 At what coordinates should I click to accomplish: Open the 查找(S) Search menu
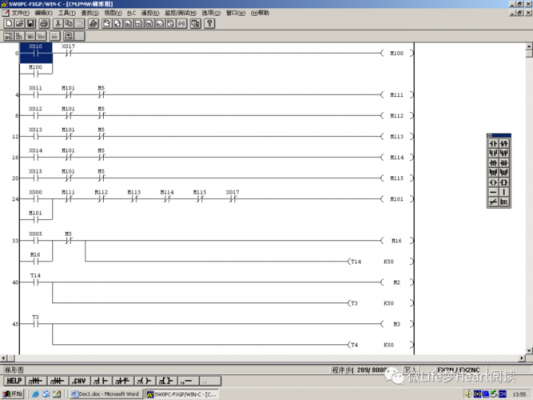point(90,13)
